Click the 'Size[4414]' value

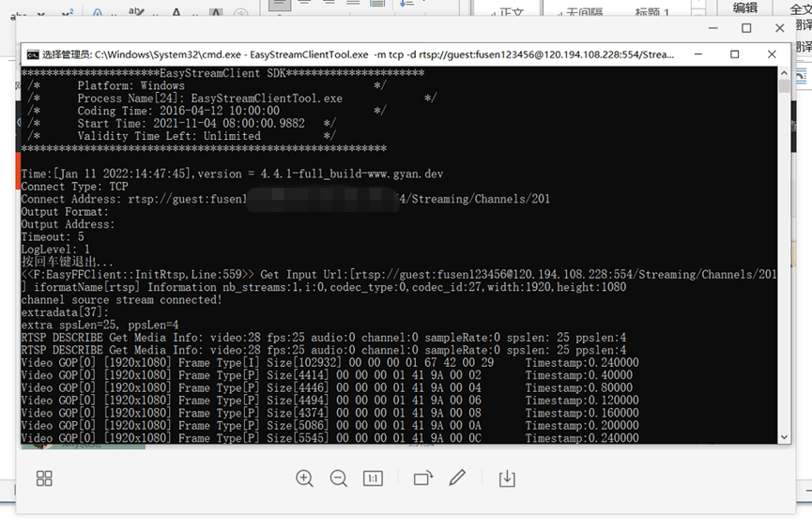(298, 375)
